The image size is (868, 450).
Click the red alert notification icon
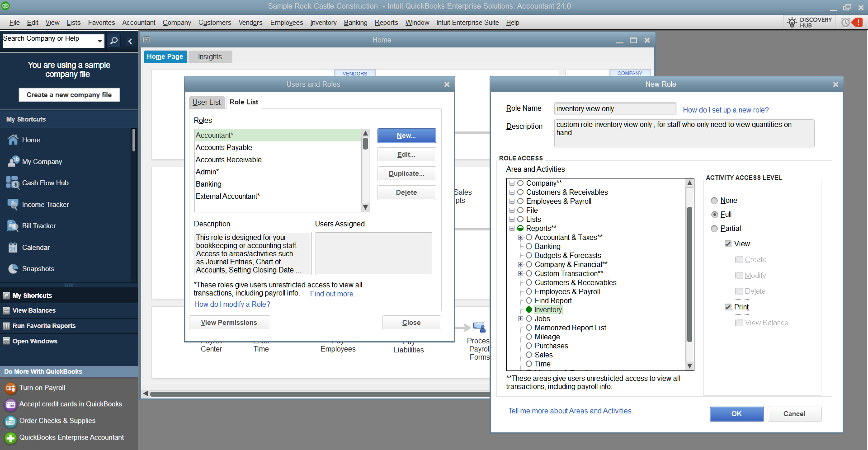click(858, 22)
